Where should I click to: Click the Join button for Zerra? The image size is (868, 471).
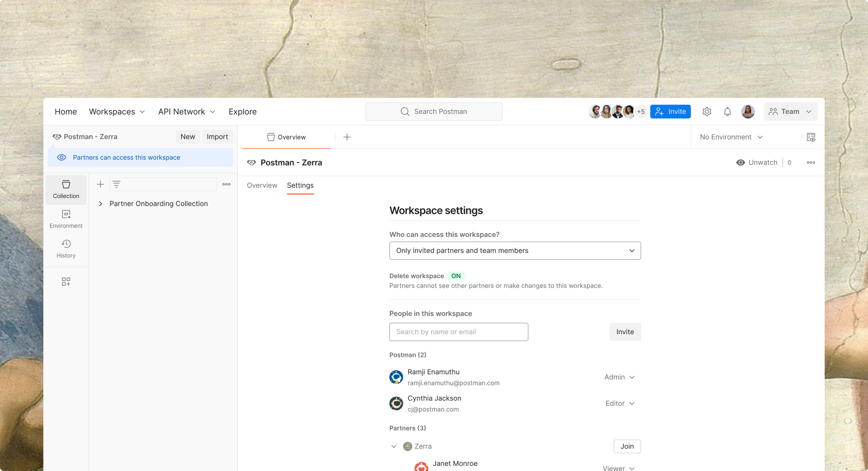627,446
